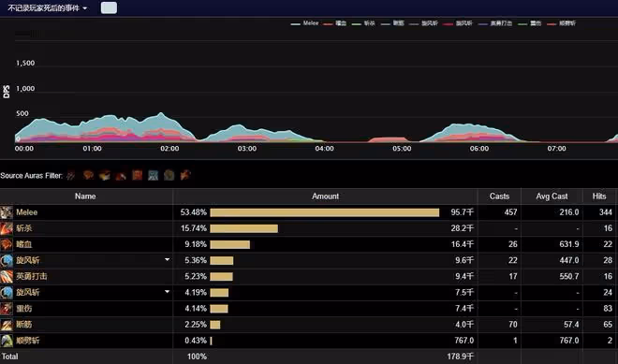Screen dimensions: 618x364
Task: Expand the 旋风斩 row with 5.36%
Action: (x=167, y=259)
